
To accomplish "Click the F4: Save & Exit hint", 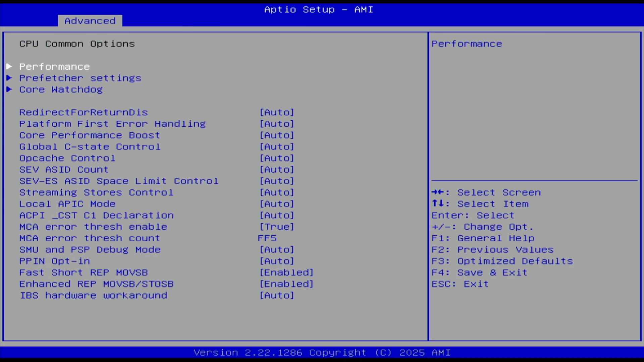I will tap(479, 273).
